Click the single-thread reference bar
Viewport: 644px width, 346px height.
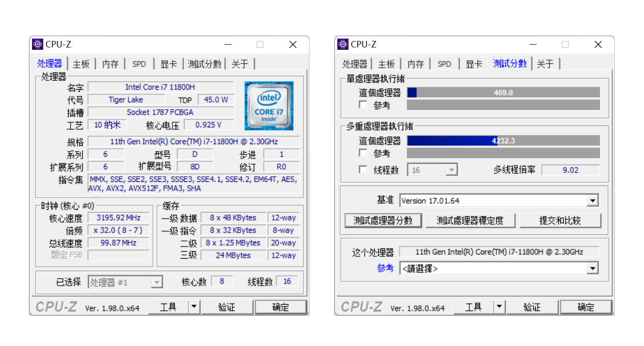pos(503,105)
